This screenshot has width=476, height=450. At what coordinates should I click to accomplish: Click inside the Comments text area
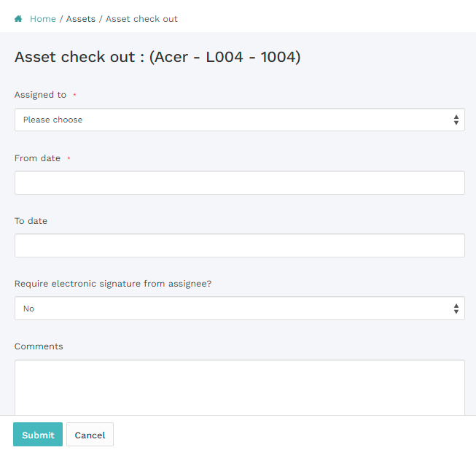pos(239,387)
